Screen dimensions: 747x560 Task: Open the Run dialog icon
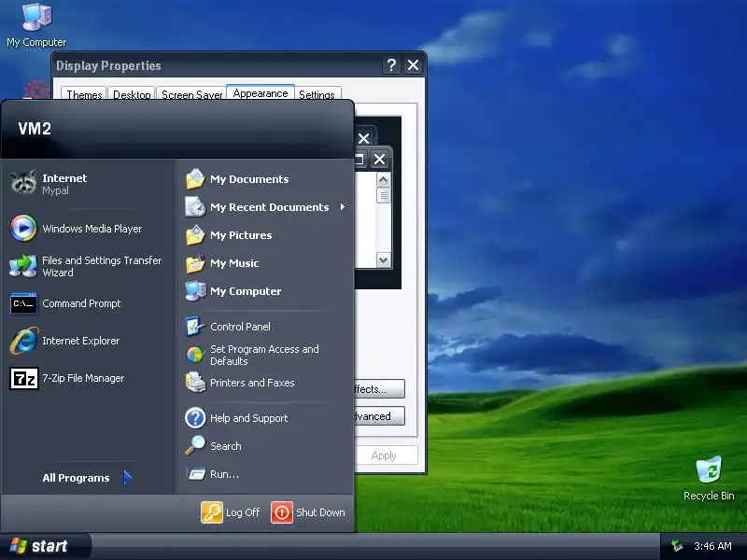click(x=196, y=474)
